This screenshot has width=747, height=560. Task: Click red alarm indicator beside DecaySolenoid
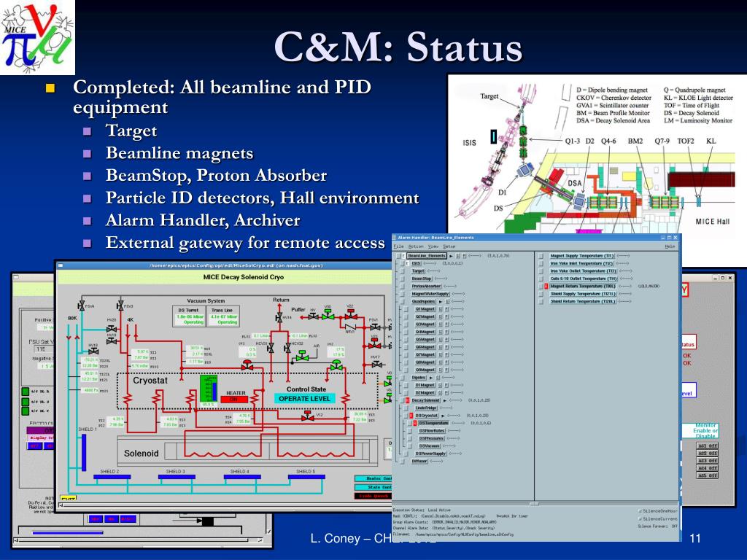[407, 400]
